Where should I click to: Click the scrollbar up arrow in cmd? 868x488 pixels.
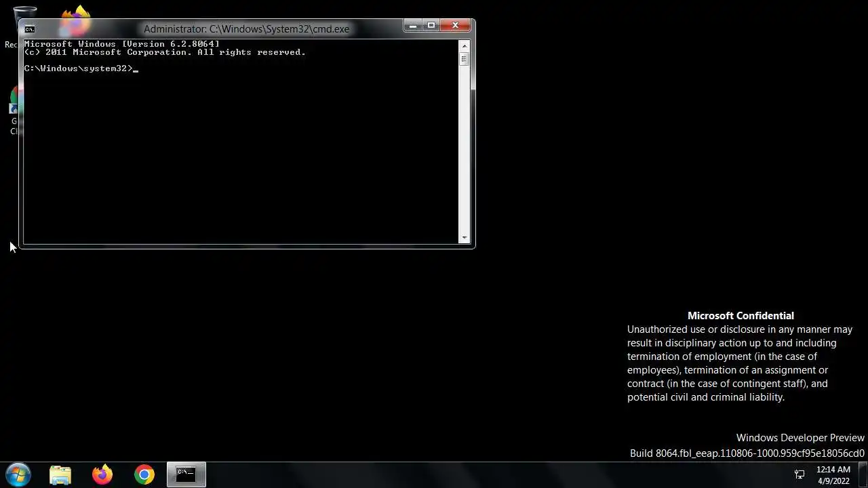[x=465, y=45]
